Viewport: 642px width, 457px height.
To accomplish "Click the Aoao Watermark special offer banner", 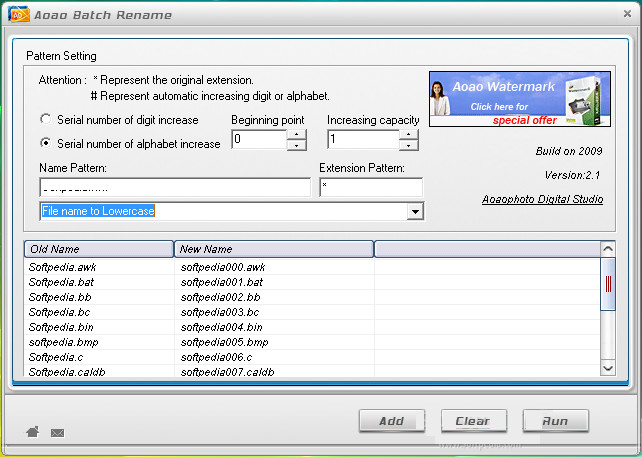I will coord(520,99).
